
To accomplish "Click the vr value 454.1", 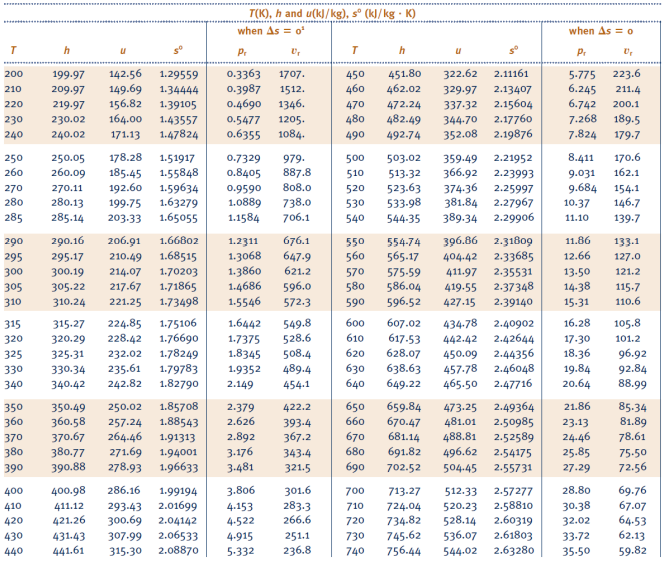I will tap(297, 384).
